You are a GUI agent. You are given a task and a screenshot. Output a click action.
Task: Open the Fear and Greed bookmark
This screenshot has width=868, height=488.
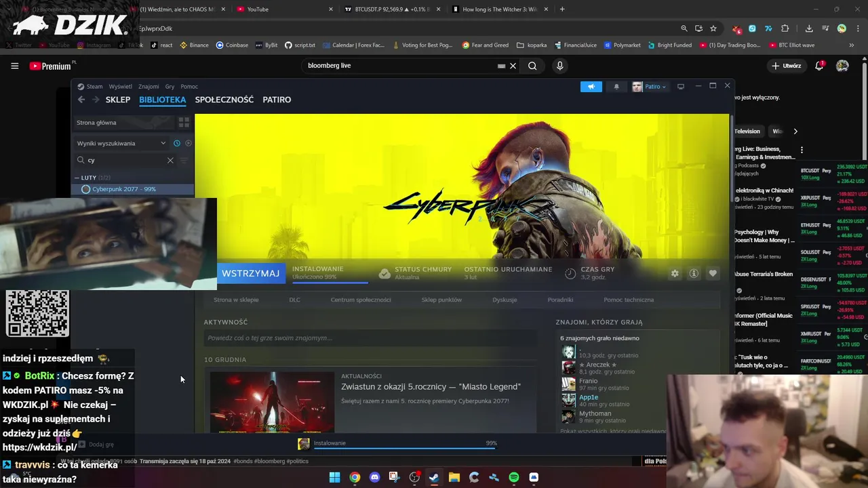click(486, 45)
